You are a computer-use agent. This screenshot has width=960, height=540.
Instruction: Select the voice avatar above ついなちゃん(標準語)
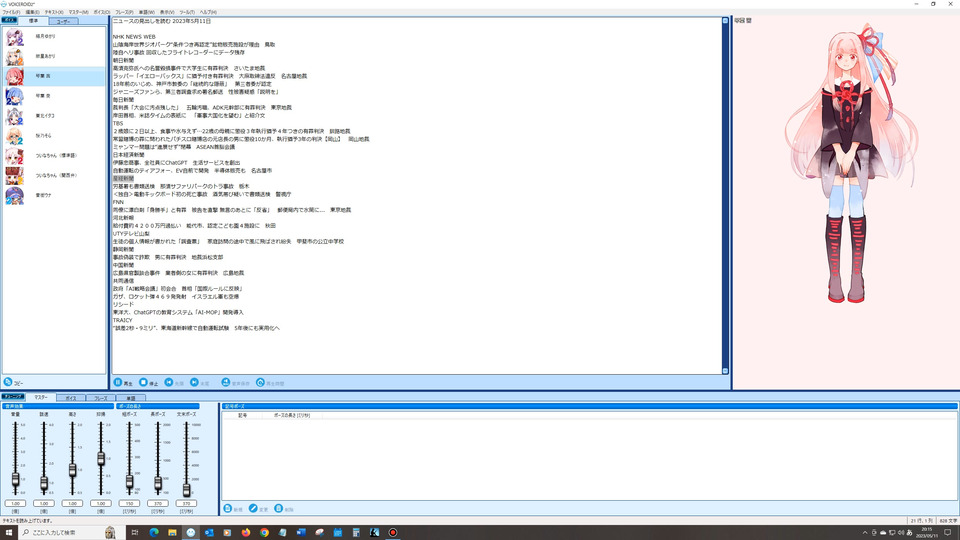15,136
